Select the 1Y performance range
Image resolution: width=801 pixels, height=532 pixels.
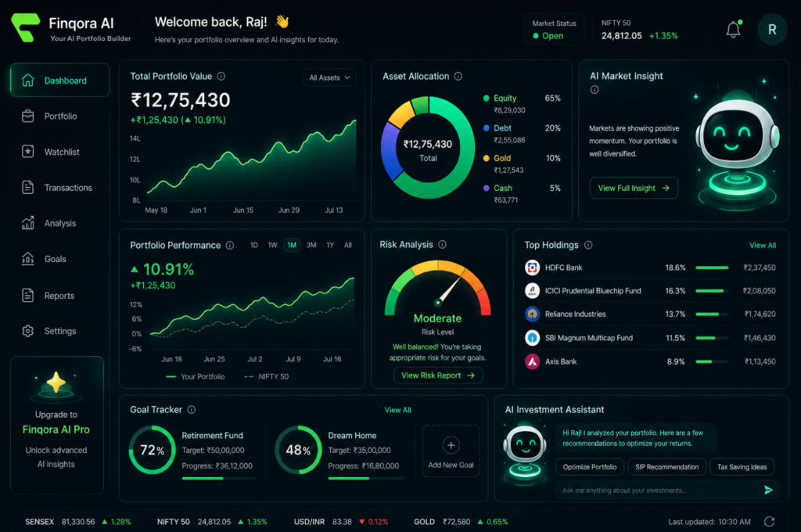[x=330, y=246]
